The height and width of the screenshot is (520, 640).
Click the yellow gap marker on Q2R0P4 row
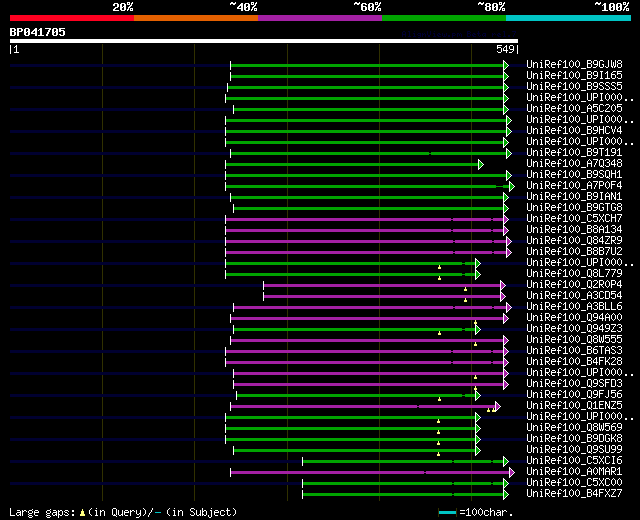pyautogui.click(x=465, y=289)
